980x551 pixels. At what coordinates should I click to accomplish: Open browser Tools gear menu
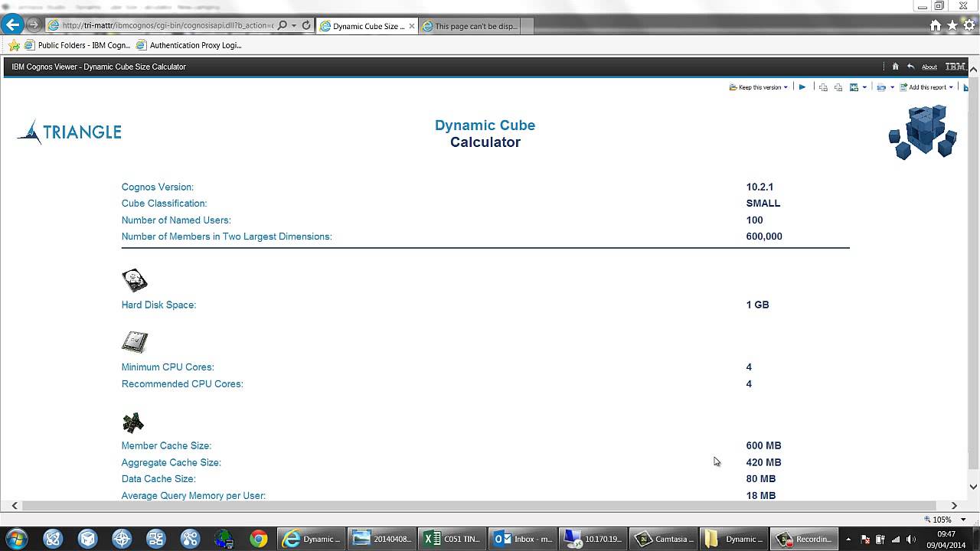(969, 25)
